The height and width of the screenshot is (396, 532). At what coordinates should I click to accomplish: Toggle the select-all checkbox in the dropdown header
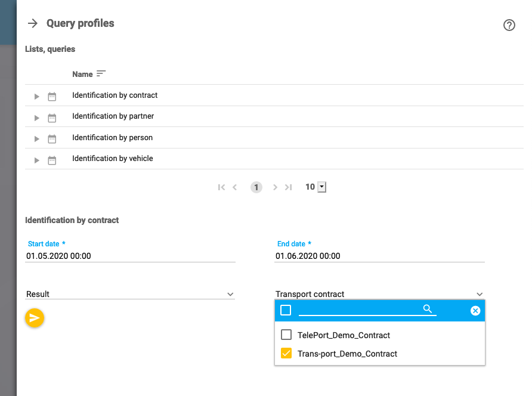[x=286, y=310]
